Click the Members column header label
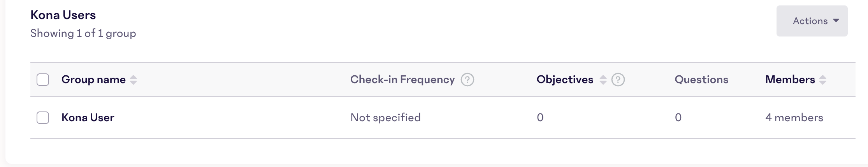The image size is (868, 167). (790, 80)
